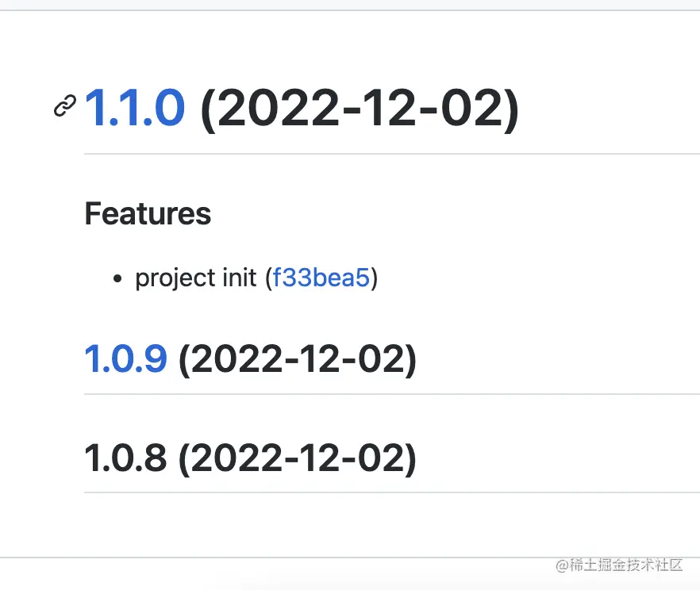Screen dimensions: 700x590
Task: Click the date beside the 1.1.0 heading
Action: point(360,109)
